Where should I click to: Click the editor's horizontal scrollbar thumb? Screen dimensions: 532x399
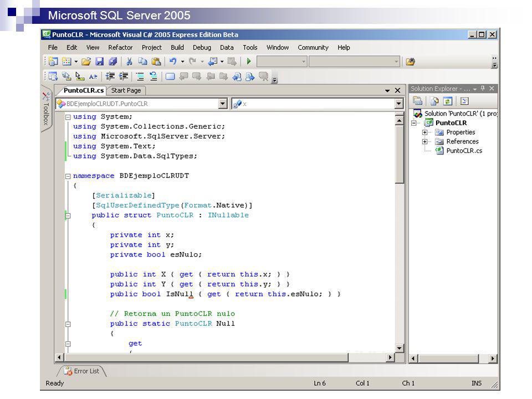coord(206,357)
